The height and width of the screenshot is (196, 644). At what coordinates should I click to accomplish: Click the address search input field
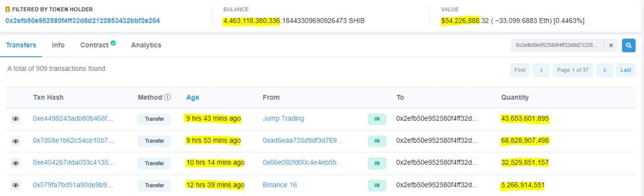pos(557,45)
